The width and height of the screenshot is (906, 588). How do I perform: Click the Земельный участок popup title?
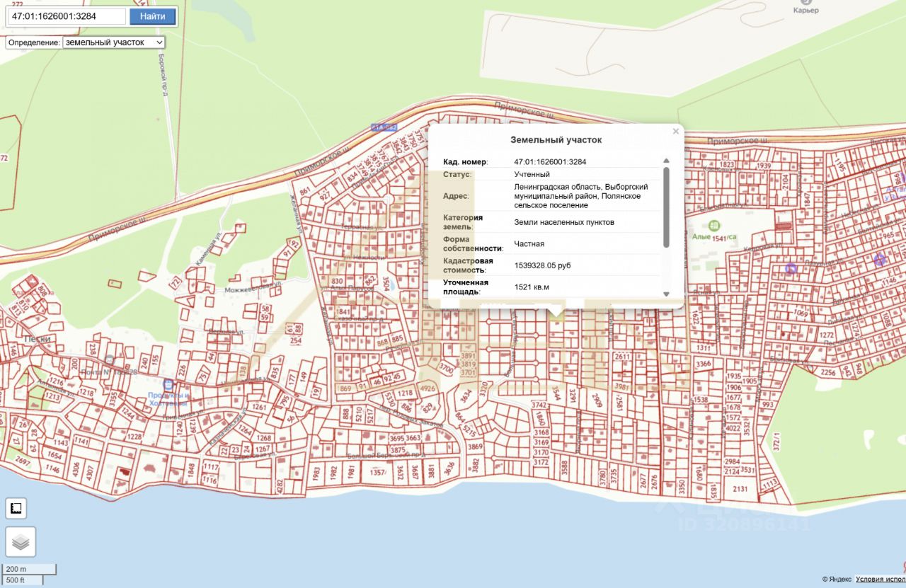(556, 140)
